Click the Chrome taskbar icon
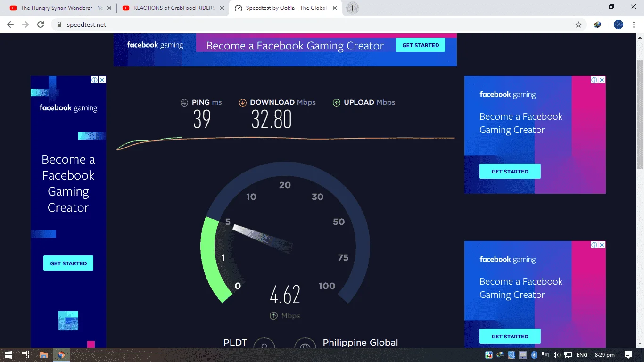The height and width of the screenshot is (362, 644). pyautogui.click(x=61, y=355)
